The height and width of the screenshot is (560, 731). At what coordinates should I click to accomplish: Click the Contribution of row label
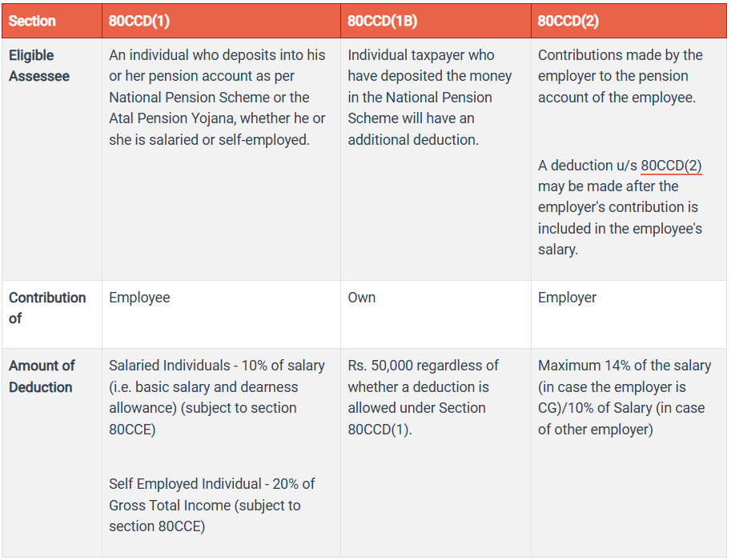coord(47,307)
